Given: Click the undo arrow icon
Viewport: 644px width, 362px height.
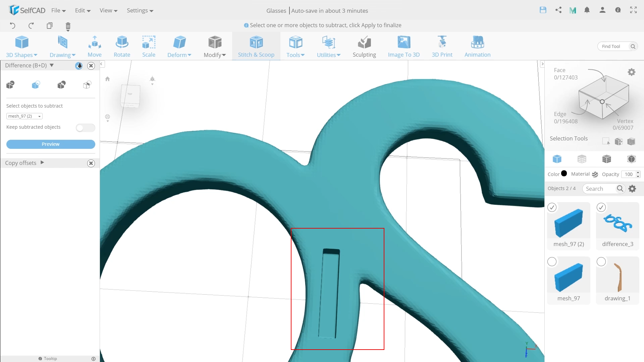Looking at the screenshot, I should (12, 25).
